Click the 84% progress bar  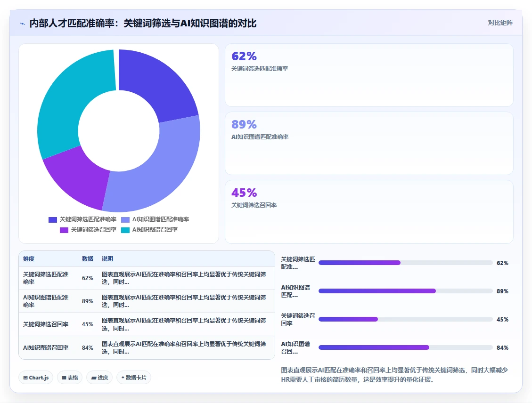(405, 347)
